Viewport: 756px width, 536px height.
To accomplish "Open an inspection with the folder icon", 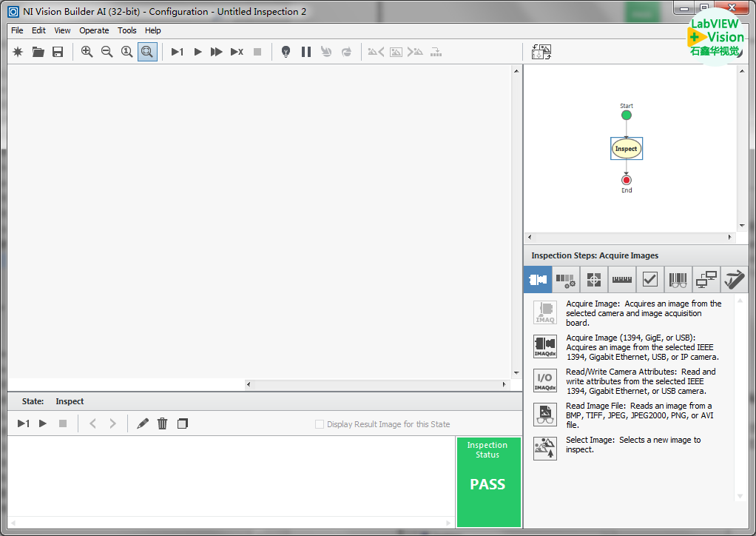I will tap(38, 52).
